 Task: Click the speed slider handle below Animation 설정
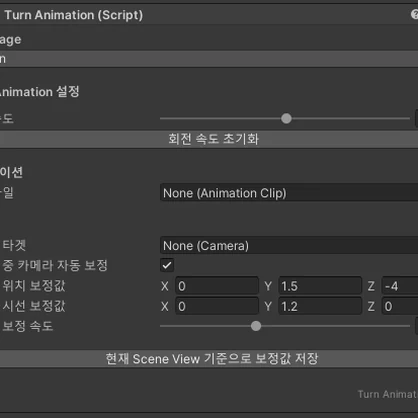click(x=286, y=118)
